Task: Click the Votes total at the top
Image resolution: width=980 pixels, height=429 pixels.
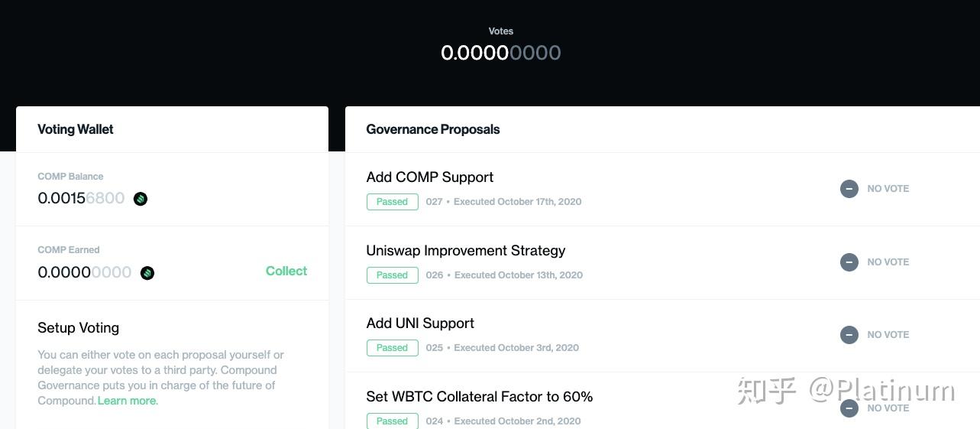Action: [501, 53]
